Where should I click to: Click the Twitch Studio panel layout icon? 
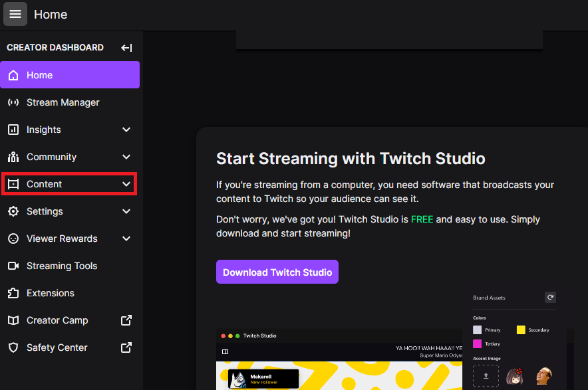click(x=225, y=351)
